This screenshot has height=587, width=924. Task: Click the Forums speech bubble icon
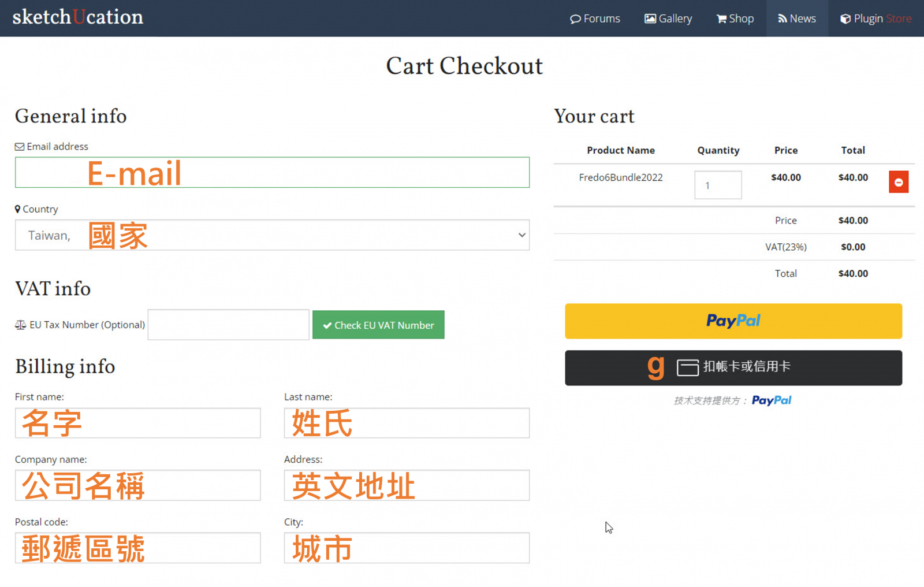pos(575,19)
